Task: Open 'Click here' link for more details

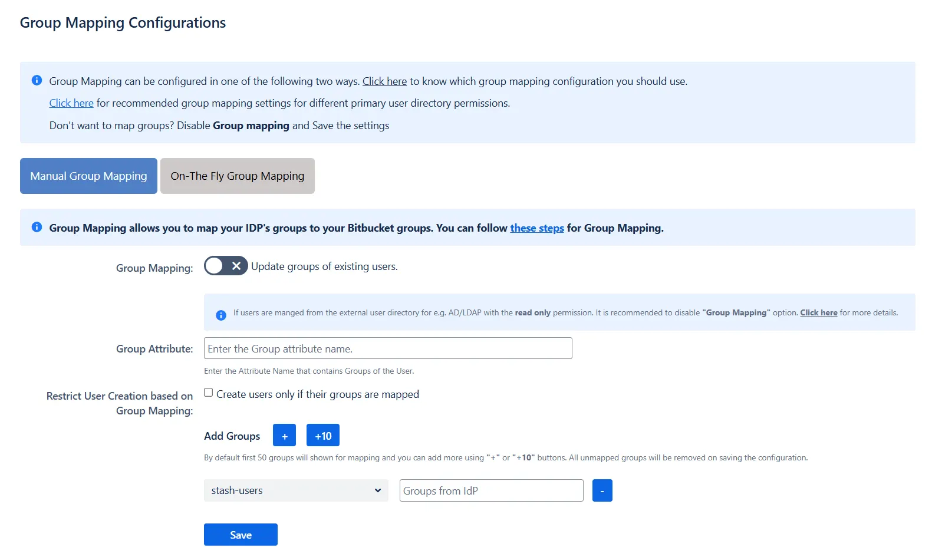Action: point(819,312)
